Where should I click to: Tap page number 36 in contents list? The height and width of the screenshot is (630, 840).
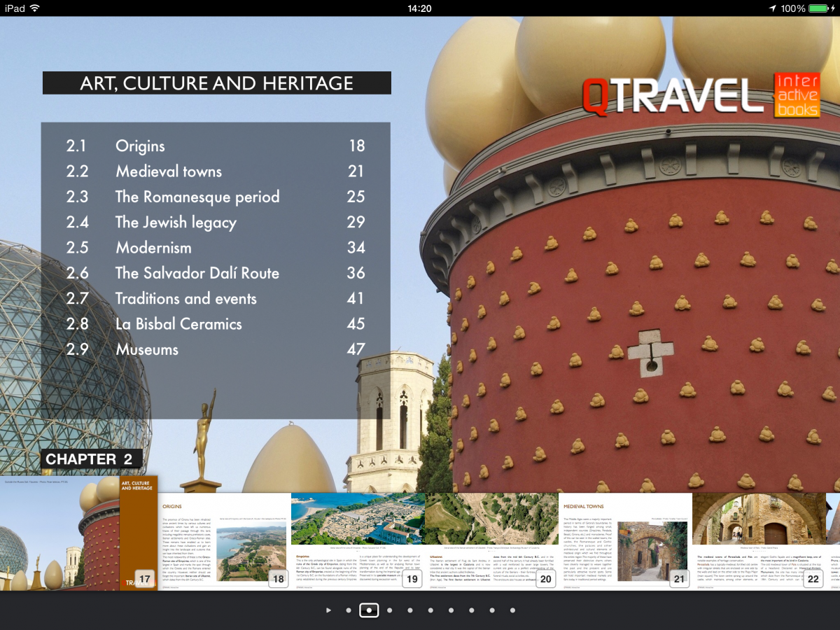click(356, 273)
